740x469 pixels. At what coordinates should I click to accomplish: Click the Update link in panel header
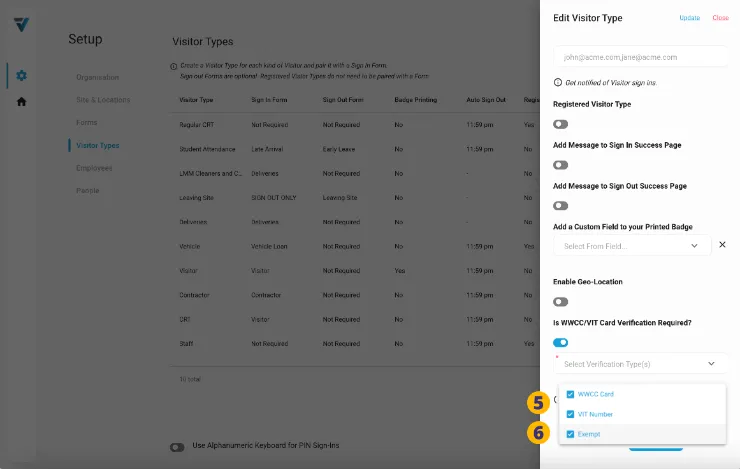[689, 18]
